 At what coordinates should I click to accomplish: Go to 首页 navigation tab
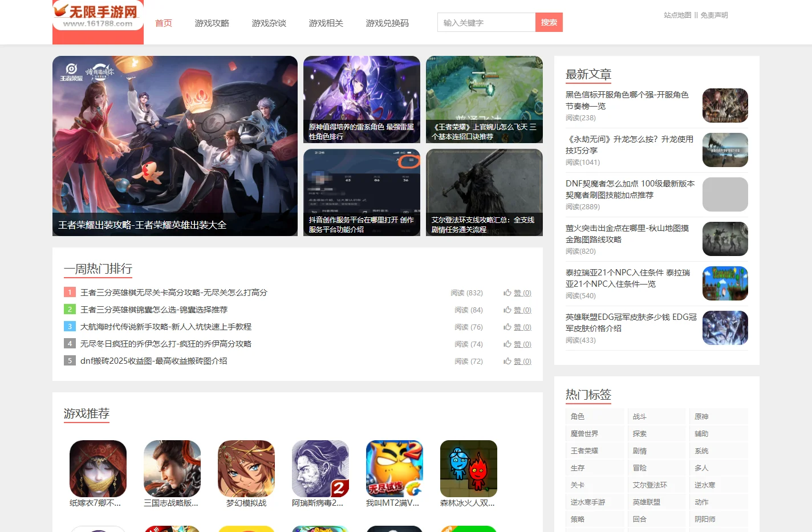click(164, 23)
